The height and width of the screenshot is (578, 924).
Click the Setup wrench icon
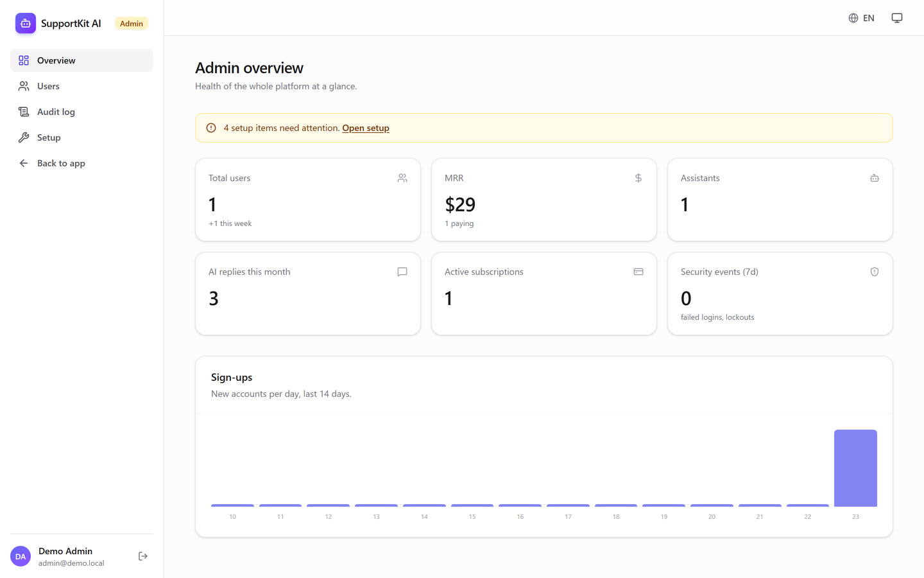coord(24,137)
